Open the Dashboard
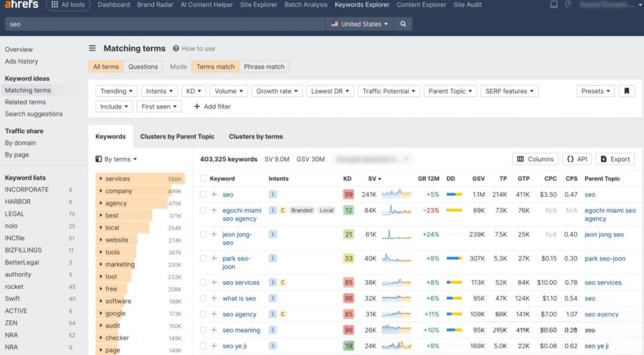This screenshot has width=644, height=355. click(114, 4)
